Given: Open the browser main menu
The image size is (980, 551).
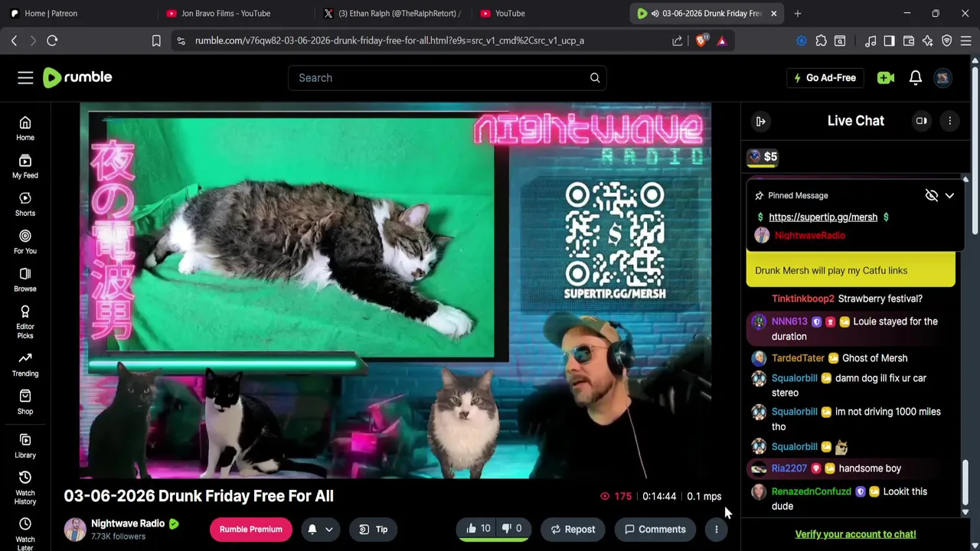Looking at the screenshot, I should pos(966,41).
